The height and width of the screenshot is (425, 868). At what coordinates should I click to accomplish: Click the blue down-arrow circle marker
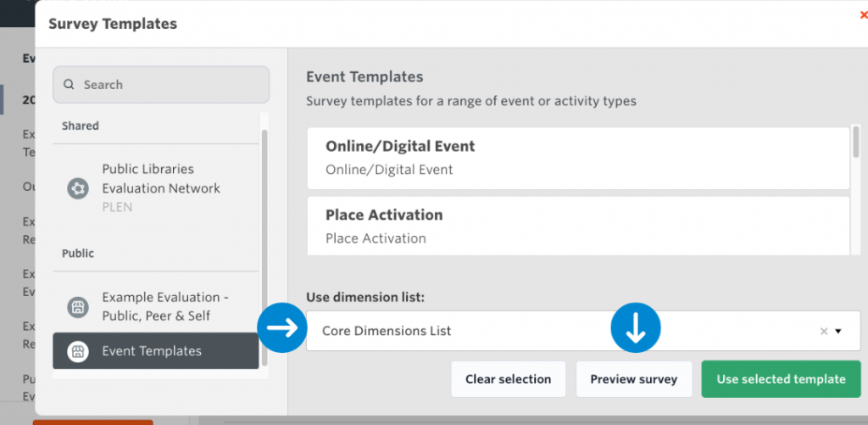click(636, 327)
